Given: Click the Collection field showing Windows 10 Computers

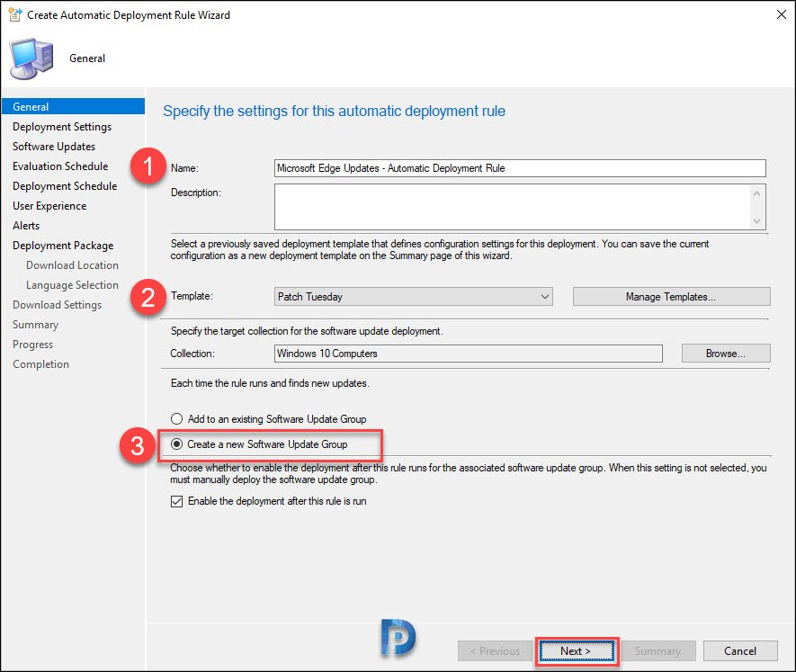Looking at the screenshot, I should [468, 354].
